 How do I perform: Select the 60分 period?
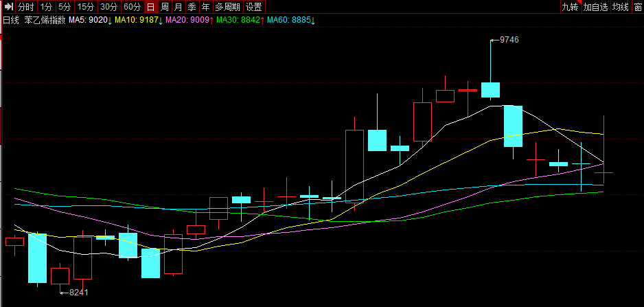click(133, 7)
